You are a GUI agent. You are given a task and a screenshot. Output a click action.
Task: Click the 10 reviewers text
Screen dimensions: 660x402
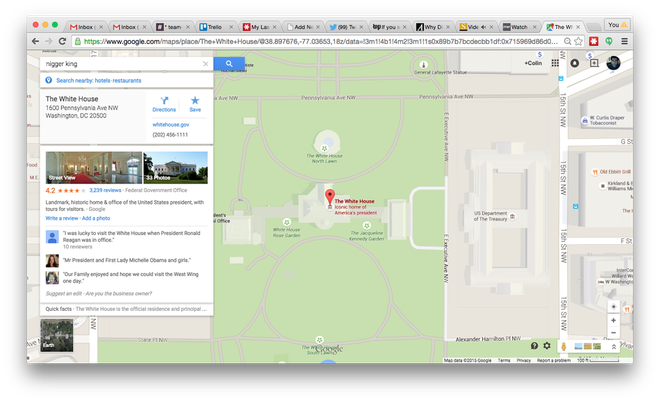tap(77, 247)
